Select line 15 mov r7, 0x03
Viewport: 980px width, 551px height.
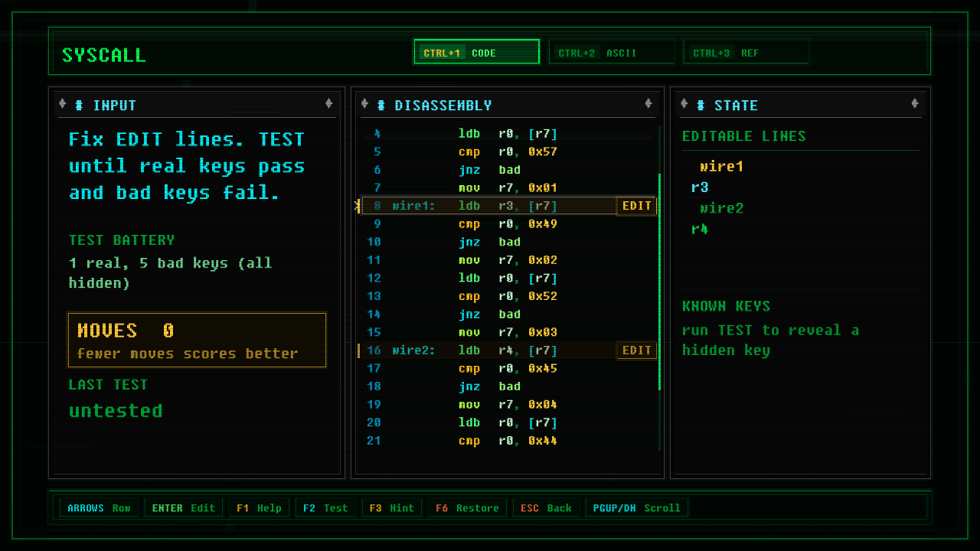(508, 332)
